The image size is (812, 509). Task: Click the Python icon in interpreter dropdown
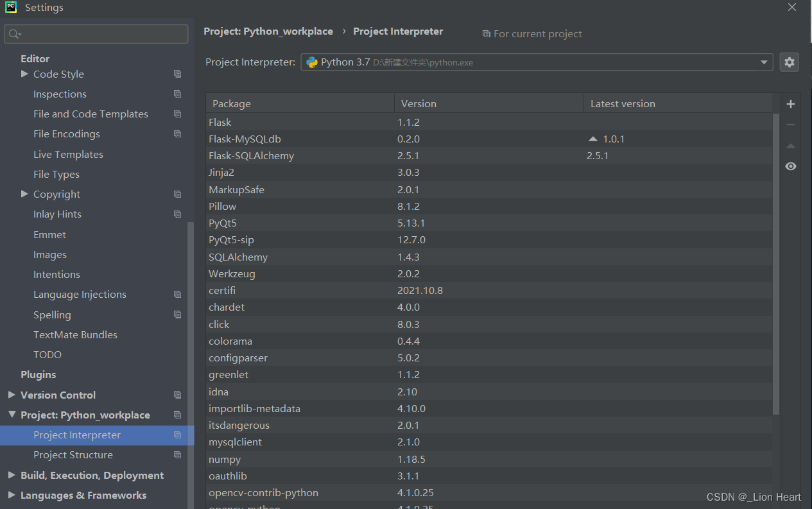[312, 62]
